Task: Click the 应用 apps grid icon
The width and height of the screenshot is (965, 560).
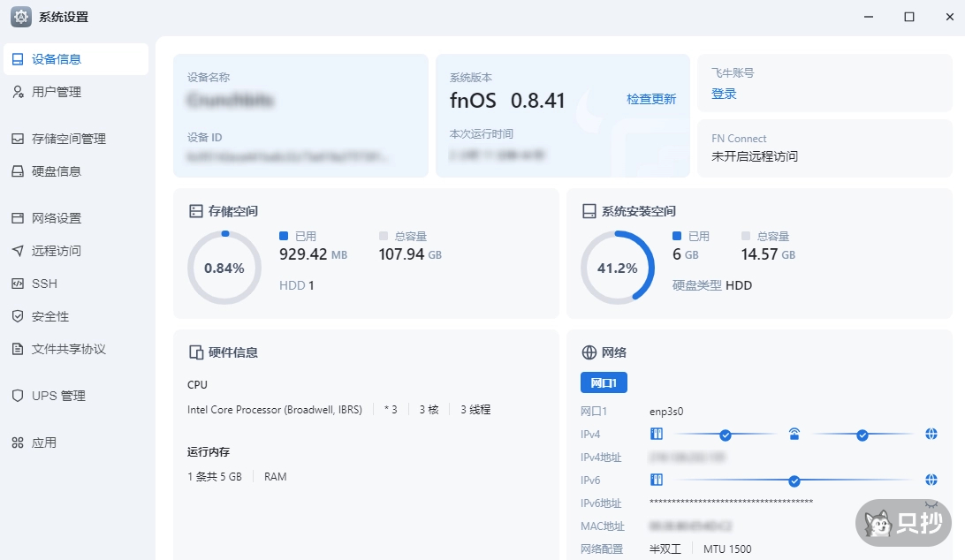Action: pos(18,443)
